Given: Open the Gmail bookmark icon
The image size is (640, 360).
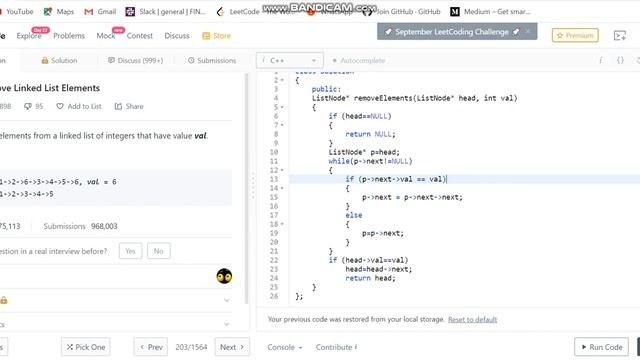Looking at the screenshot, I should click(89, 12).
